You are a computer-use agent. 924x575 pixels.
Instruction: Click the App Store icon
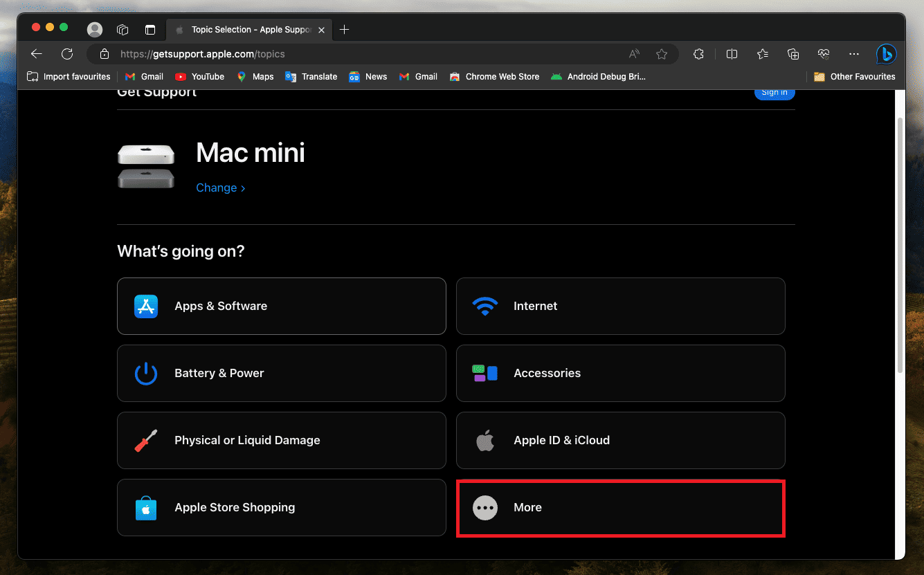(146, 306)
